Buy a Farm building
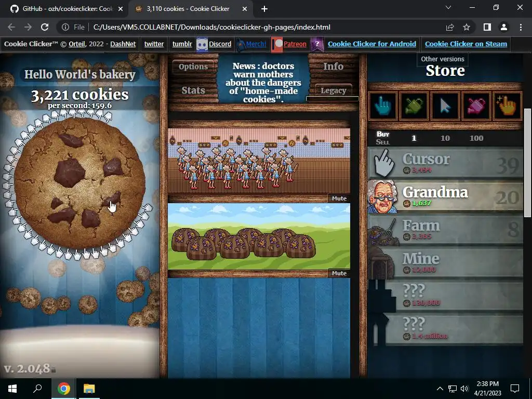Screen dimensions: 532x399 coord(445,230)
